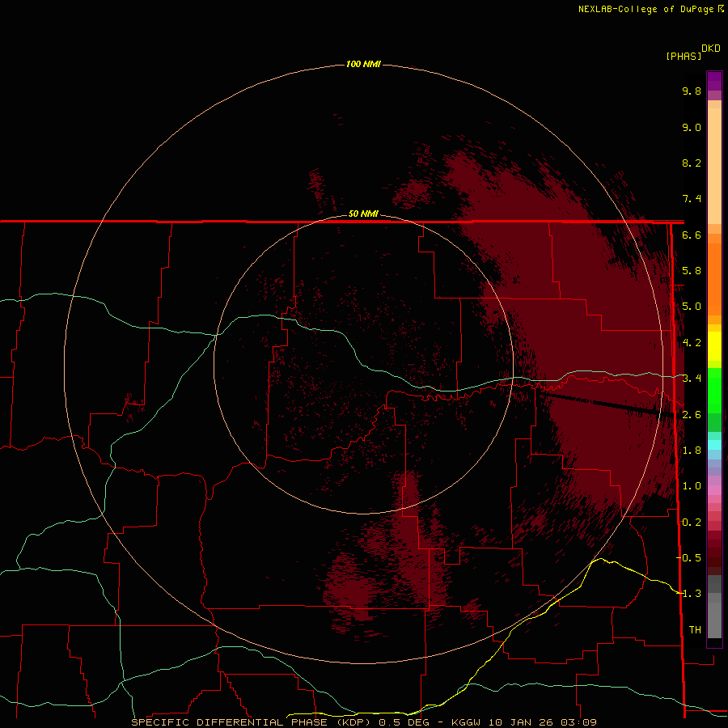Click the 8.2 value on the color scale
Image resolution: width=728 pixels, height=728 pixels.
click(x=692, y=163)
